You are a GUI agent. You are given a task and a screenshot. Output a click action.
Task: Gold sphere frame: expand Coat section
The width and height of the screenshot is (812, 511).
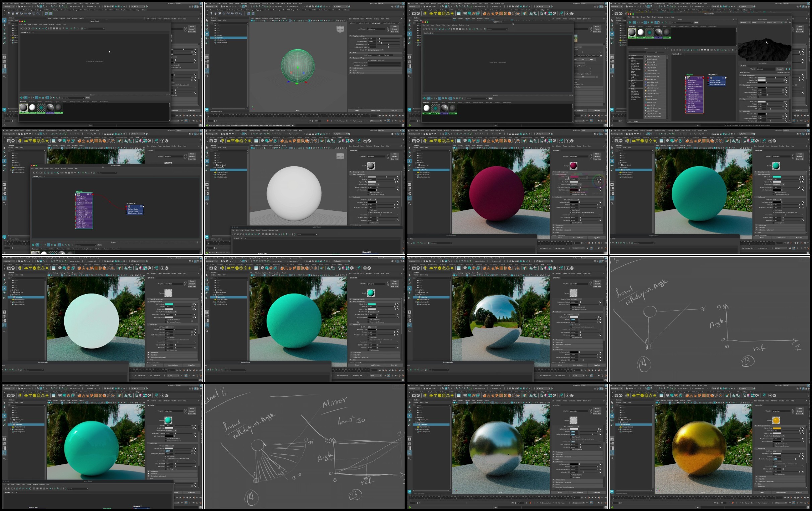780,484
